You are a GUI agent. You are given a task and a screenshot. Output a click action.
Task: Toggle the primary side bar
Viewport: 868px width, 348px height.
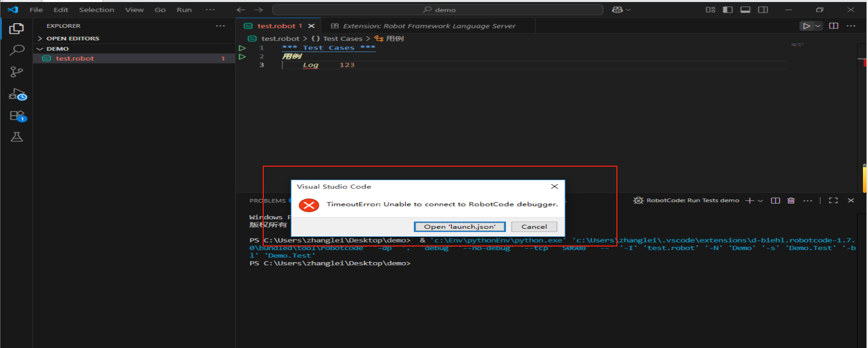[x=728, y=10]
